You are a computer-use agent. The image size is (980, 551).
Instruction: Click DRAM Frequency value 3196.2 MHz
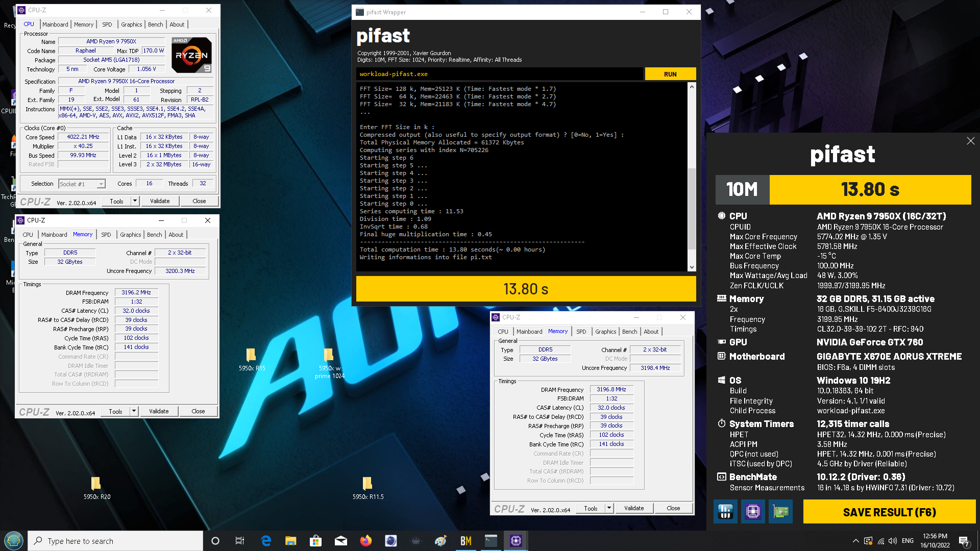136,293
